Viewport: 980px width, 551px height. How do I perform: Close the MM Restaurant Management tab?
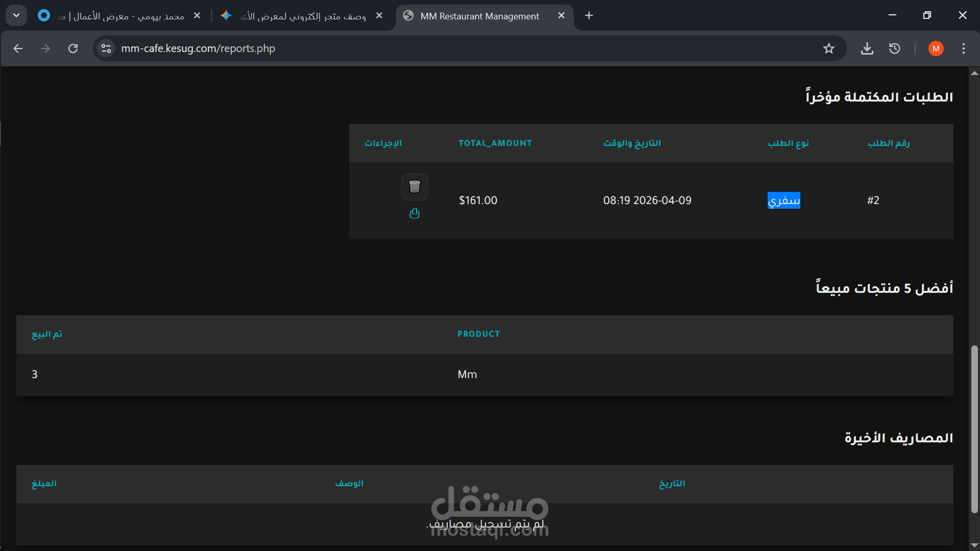[x=561, y=16]
